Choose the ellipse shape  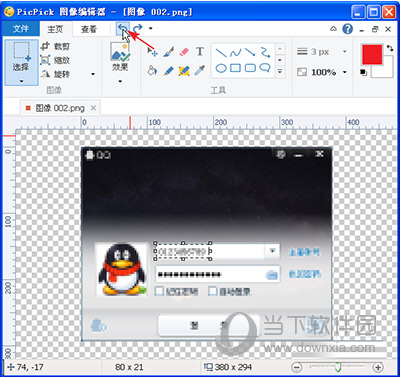(221, 68)
